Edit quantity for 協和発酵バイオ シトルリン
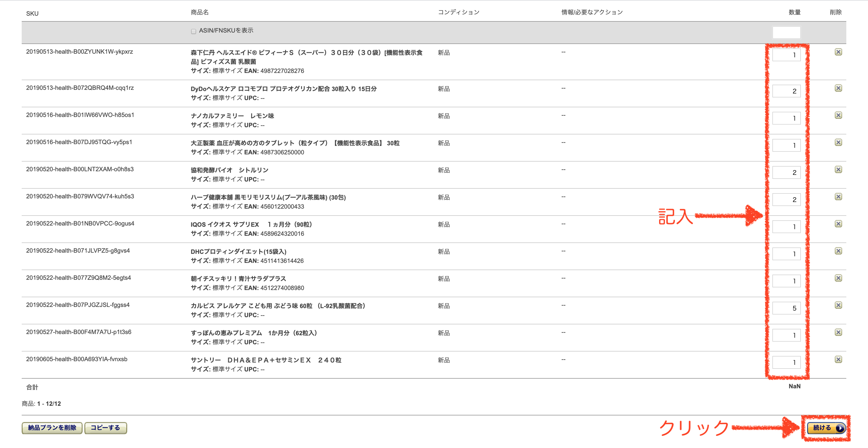Screen dimensions: 868x448 click(786, 172)
